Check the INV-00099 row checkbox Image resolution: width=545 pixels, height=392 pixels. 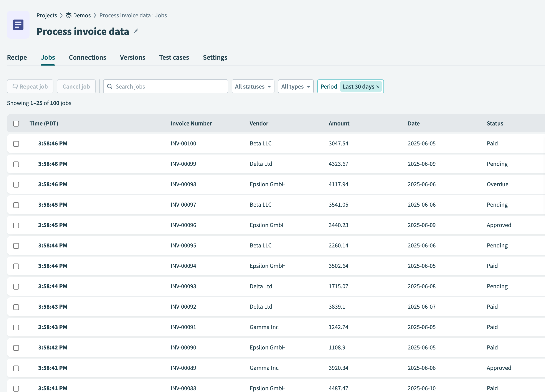point(16,164)
